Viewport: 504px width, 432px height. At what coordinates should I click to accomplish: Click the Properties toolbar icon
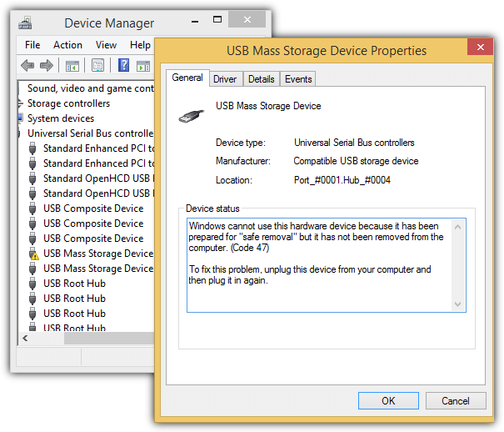point(97,65)
